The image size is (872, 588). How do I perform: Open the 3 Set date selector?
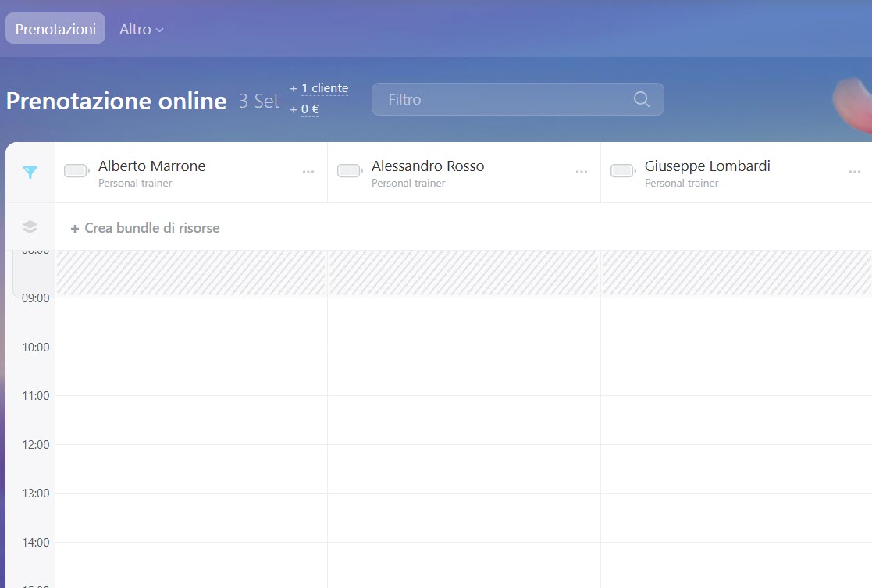[259, 101]
